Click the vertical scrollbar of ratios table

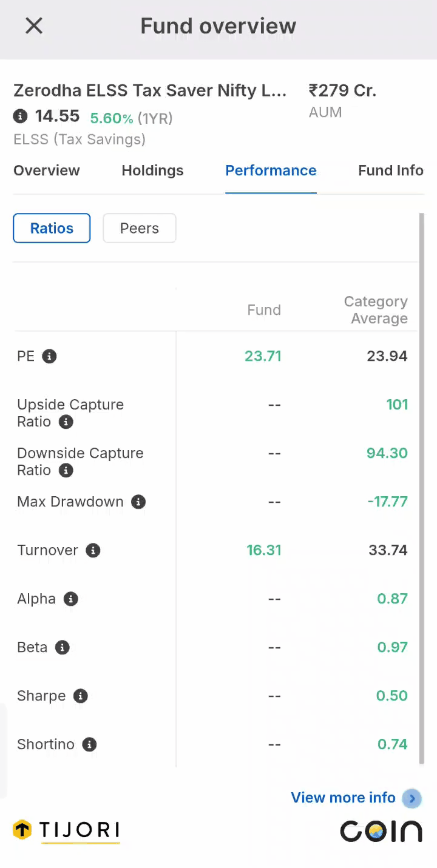[422, 488]
